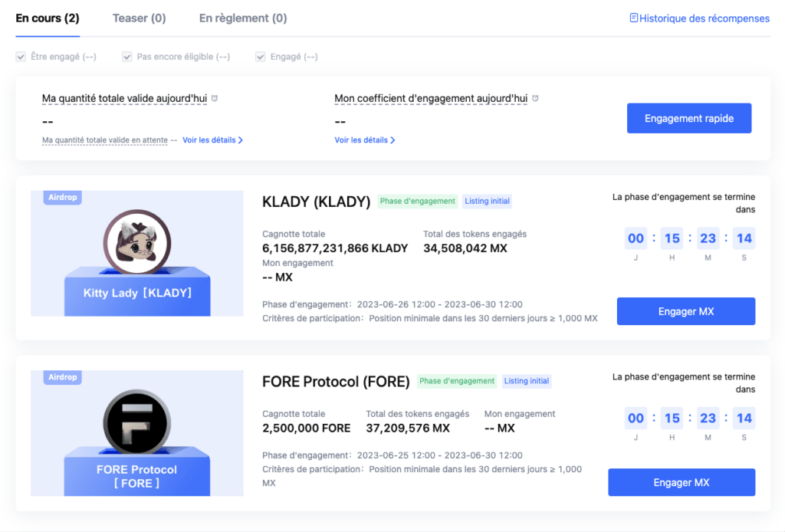Image resolution: width=785 pixels, height=532 pixels.
Task: Expand Voir les détails for valid quantity
Action: click(x=212, y=140)
